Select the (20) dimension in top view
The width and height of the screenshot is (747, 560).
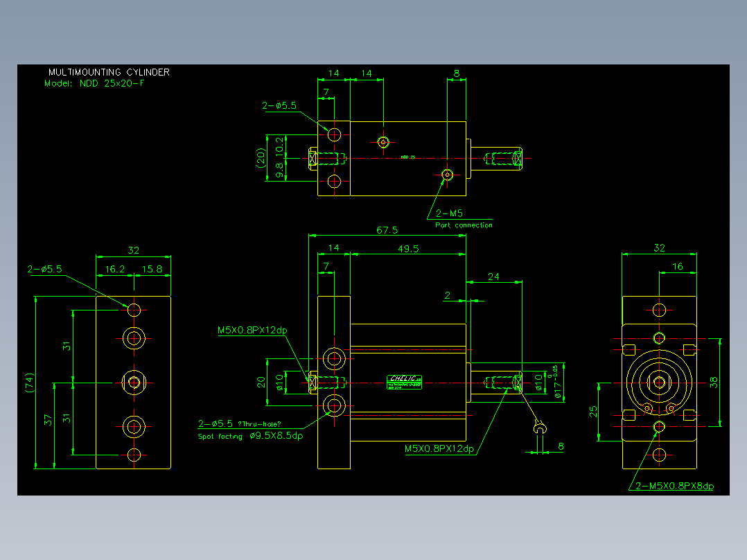tap(261, 158)
